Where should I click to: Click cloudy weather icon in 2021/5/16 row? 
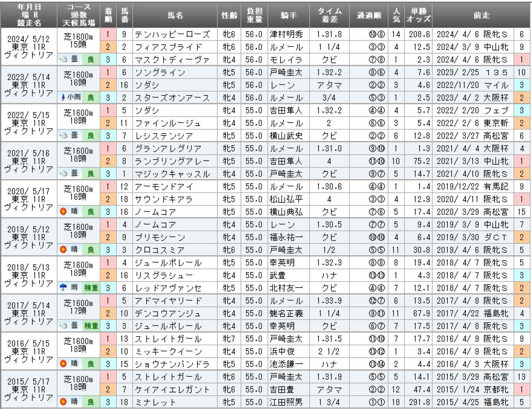click(63, 174)
